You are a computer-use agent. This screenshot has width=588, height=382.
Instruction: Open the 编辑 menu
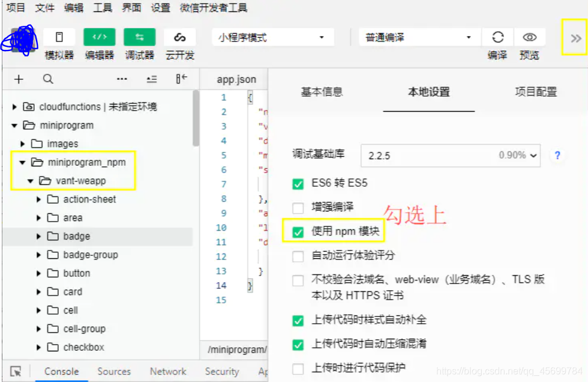[73, 7]
